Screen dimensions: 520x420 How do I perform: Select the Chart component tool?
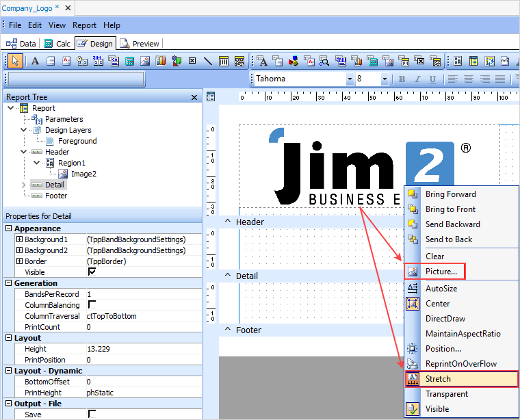point(160,61)
